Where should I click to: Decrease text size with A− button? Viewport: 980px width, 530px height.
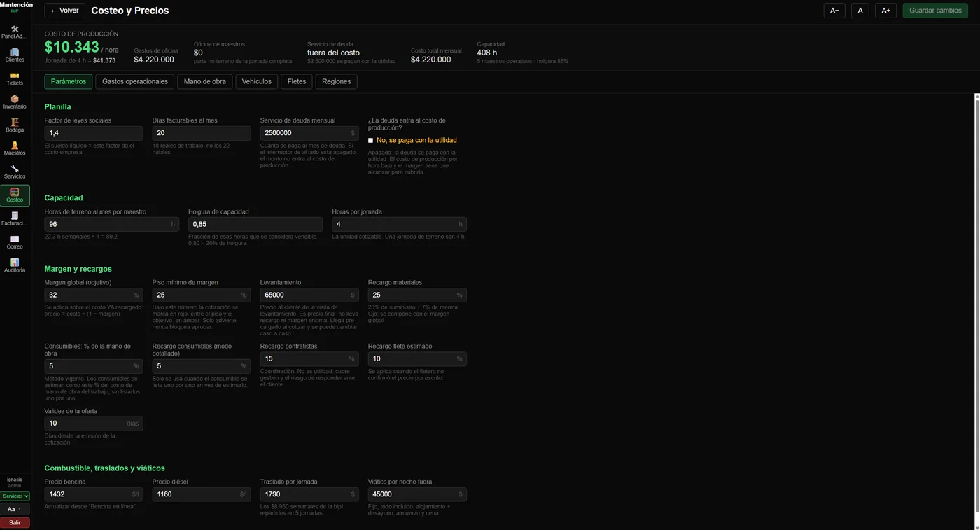pos(834,11)
